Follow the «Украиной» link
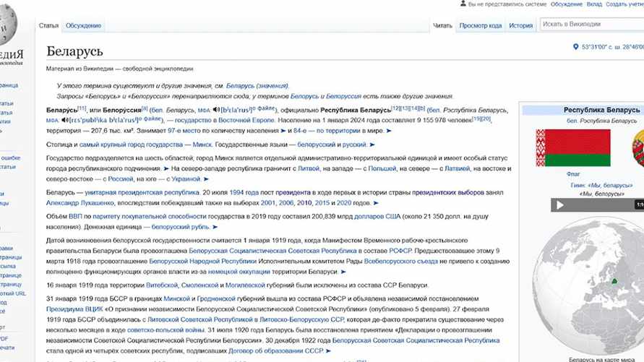The image size is (644, 362). [x=186, y=179]
